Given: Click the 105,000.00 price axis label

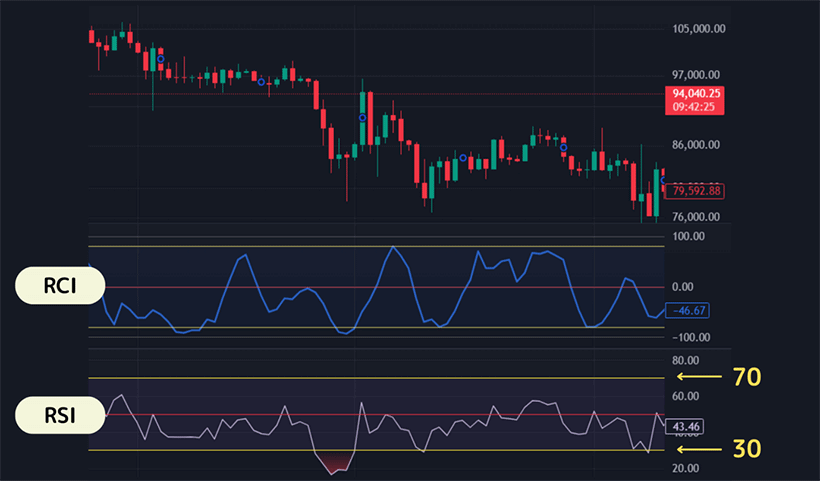Looking at the screenshot, I should click(698, 29).
